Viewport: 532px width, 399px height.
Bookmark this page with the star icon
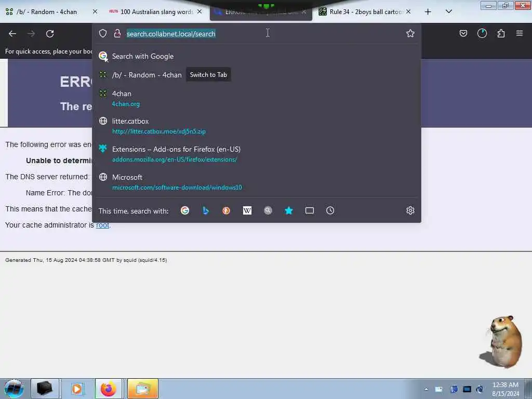(410, 33)
